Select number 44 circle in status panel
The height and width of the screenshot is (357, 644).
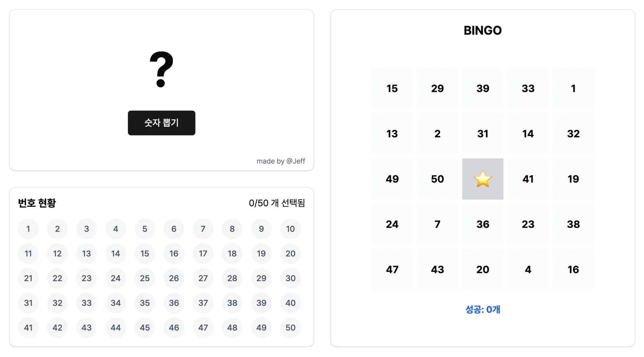115,327
